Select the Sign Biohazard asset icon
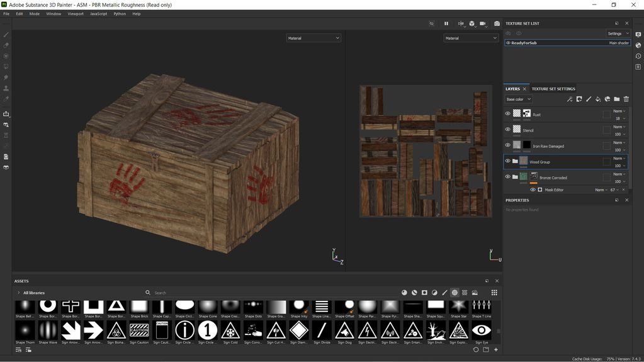 [x=116, y=330]
